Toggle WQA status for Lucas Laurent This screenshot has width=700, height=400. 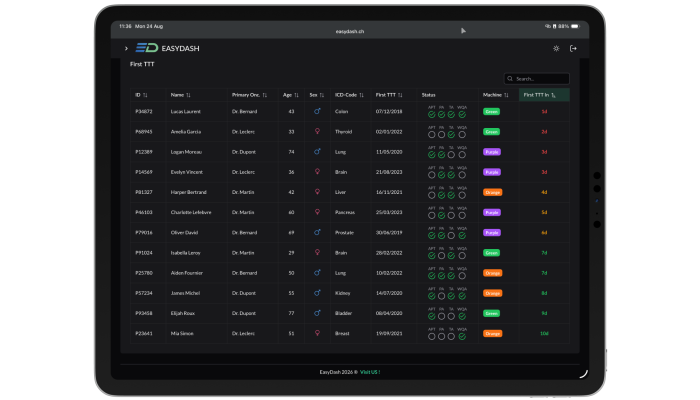pyautogui.click(x=462, y=114)
